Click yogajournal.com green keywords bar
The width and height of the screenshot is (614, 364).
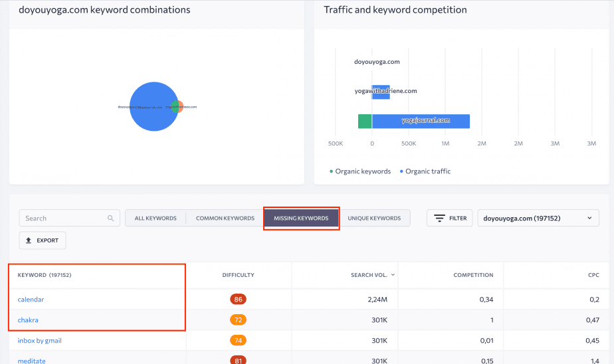[365, 122]
